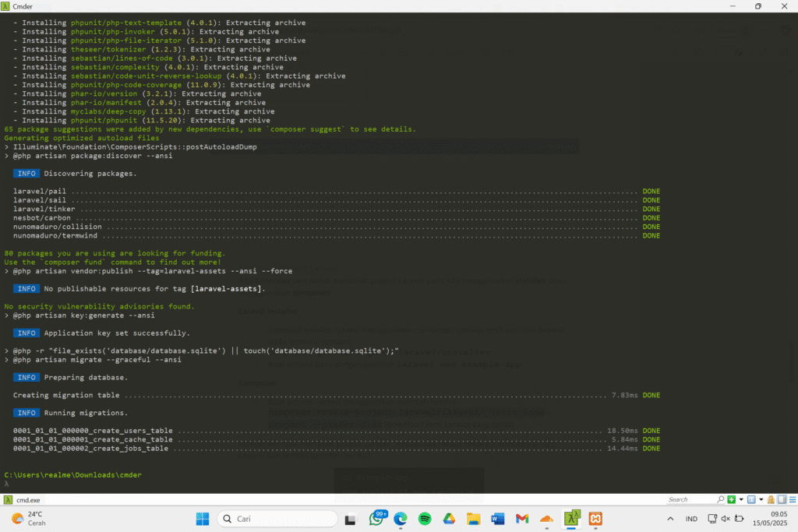The image size is (798, 532).
Task: Click the Cloudflare taskbar icon
Action: point(546,519)
